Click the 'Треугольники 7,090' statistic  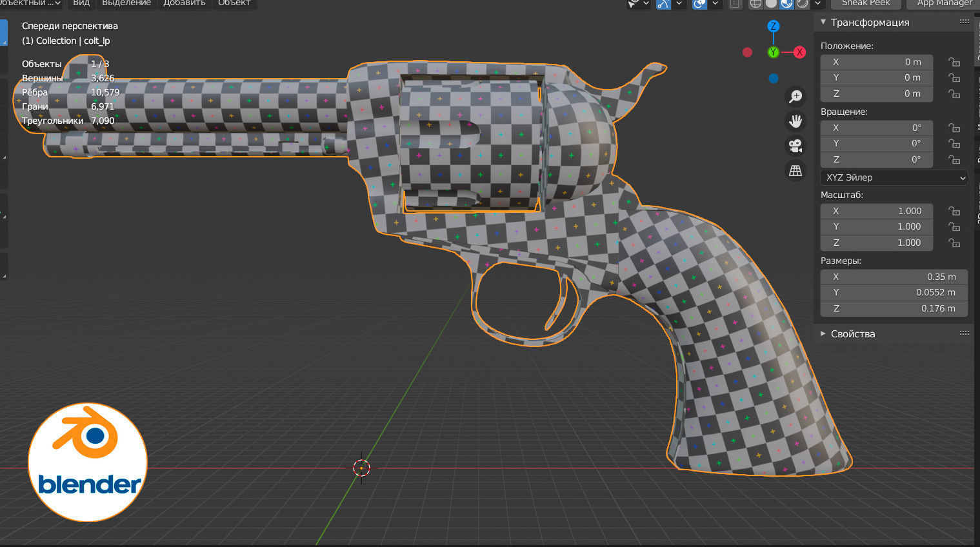tap(68, 121)
